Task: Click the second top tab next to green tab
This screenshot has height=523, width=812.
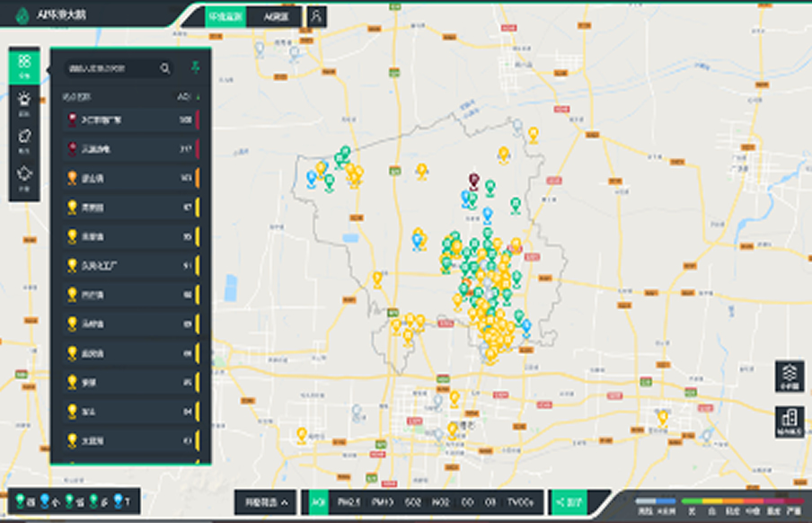Action: (x=275, y=16)
